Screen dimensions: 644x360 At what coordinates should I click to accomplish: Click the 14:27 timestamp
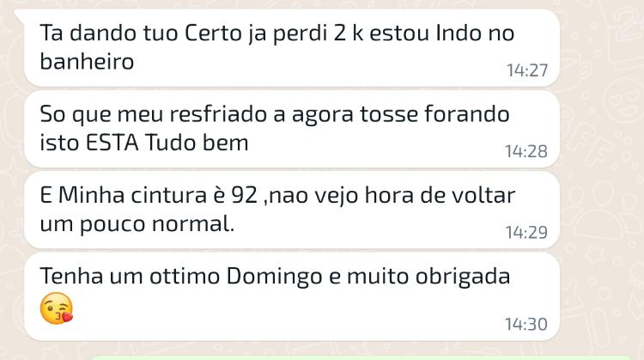tap(527, 70)
